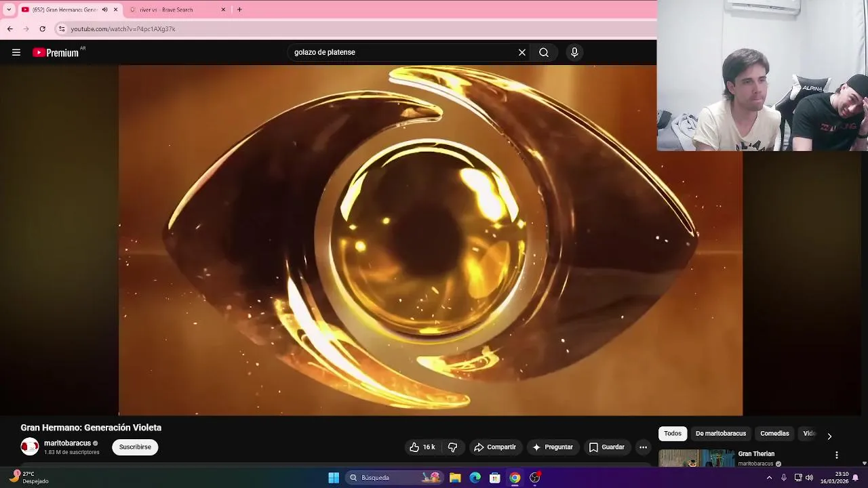Viewport: 868px width, 488px height.
Task: Open Windows Start menu
Action: pos(334,478)
